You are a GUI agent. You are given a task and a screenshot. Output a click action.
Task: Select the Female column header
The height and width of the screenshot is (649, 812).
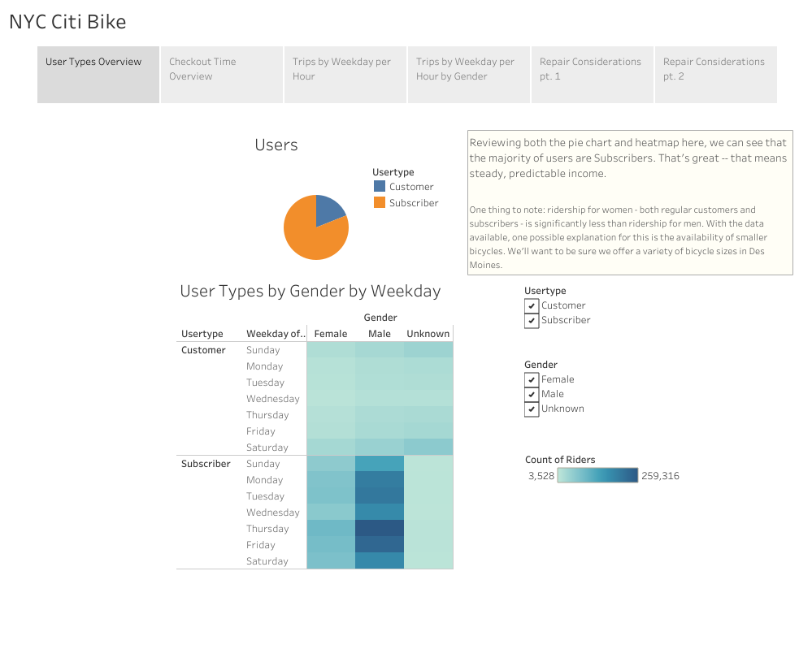[x=331, y=334]
